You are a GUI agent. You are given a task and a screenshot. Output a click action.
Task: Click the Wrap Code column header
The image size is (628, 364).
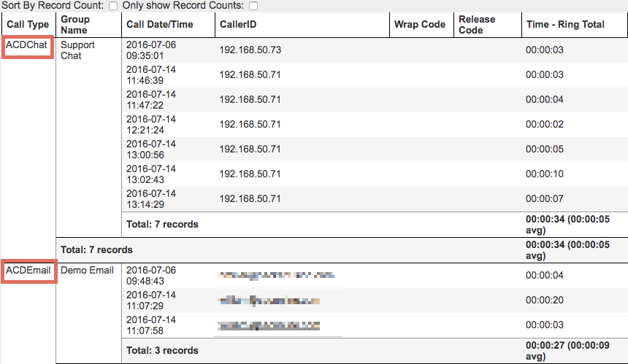click(x=419, y=24)
